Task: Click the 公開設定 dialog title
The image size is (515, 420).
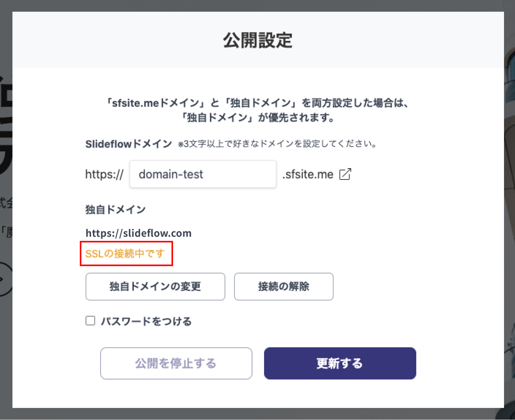Action: tap(257, 40)
